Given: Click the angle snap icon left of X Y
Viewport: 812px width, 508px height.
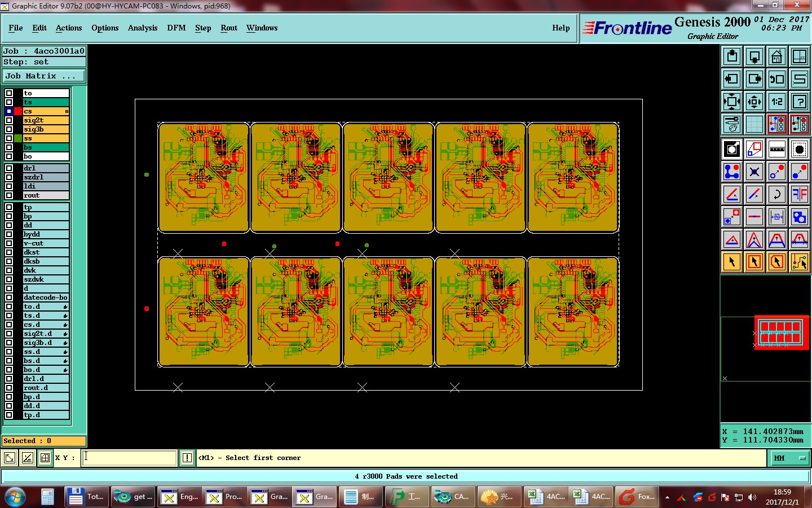Looking at the screenshot, I should 27,458.
